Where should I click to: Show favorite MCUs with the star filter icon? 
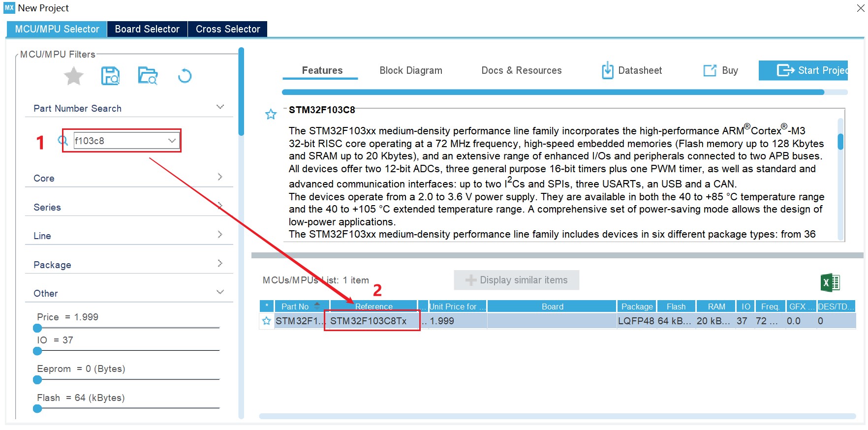click(x=74, y=76)
